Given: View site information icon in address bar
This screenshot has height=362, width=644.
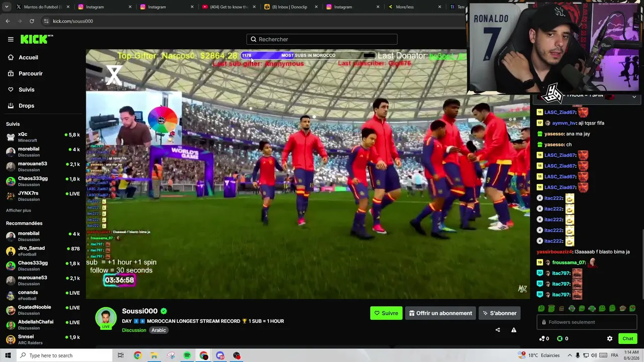Looking at the screenshot, I should pos(46,21).
